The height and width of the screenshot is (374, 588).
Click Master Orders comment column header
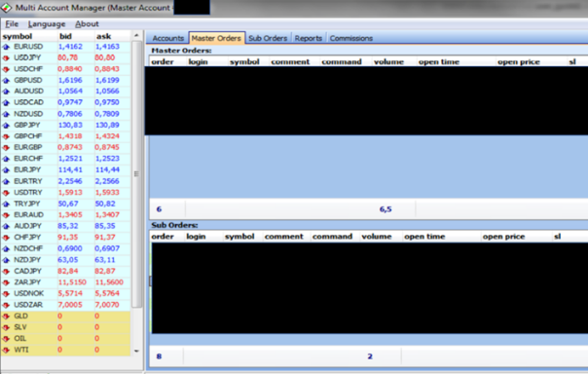[x=290, y=62]
